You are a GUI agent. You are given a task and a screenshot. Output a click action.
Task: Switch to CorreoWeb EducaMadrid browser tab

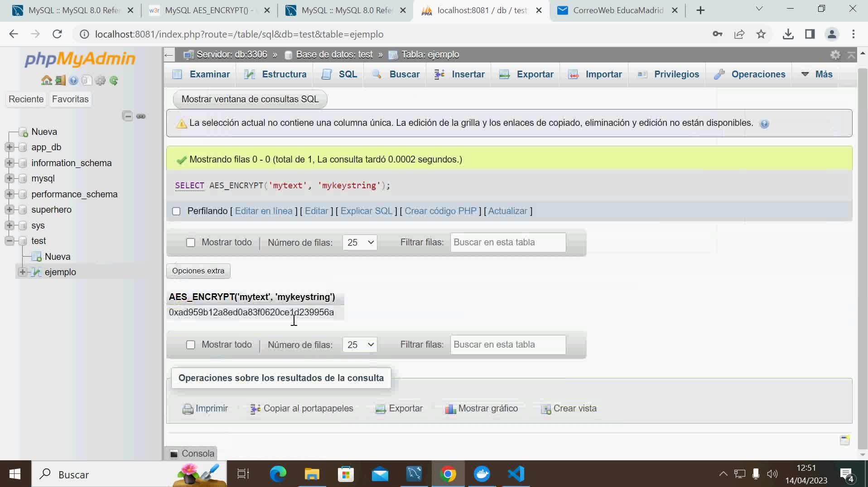point(617,10)
